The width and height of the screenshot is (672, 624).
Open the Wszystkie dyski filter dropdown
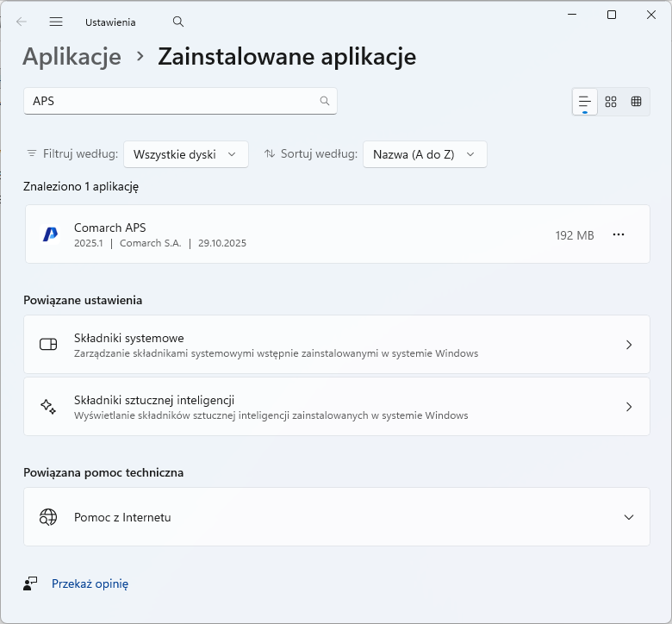[x=186, y=154]
